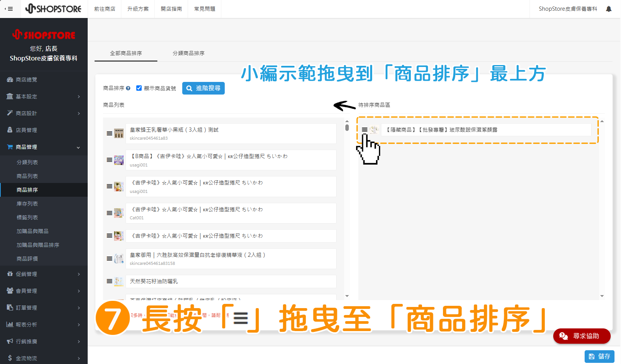Click the 尋求協助 help button
This screenshot has height=364, width=621.
tap(582, 336)
